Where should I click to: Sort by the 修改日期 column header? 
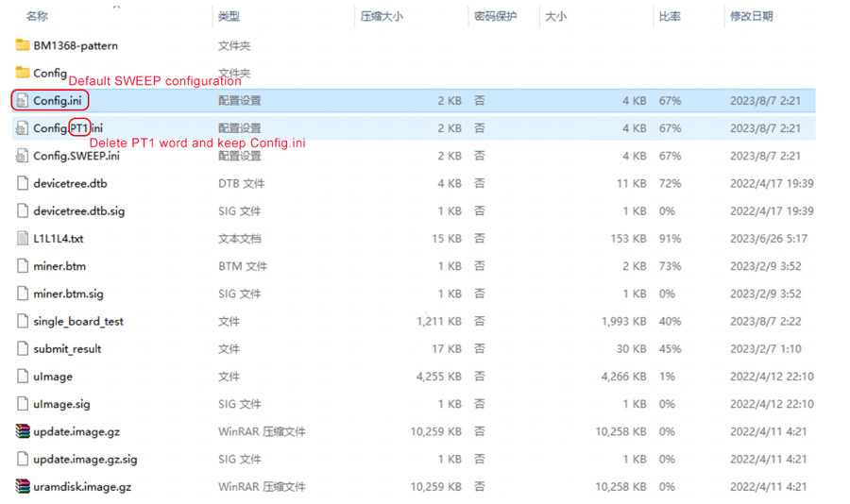pyautogui.click(x=751, y=16)
